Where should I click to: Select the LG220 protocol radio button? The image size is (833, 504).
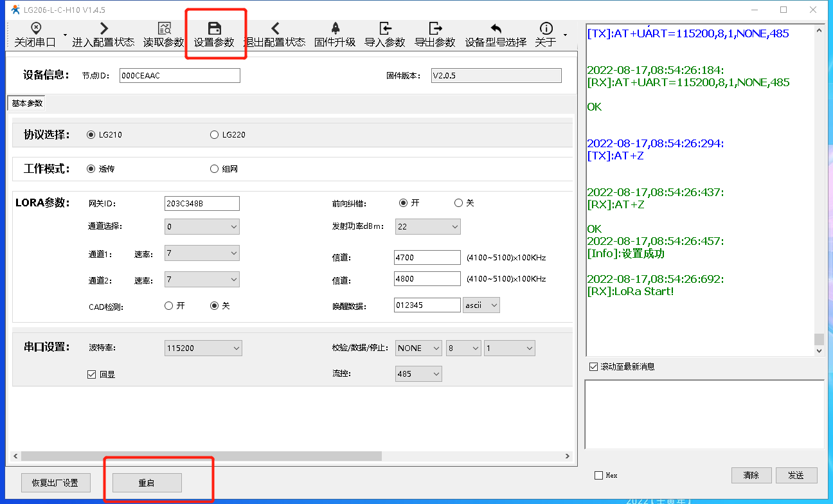click(x=215, y=135)
